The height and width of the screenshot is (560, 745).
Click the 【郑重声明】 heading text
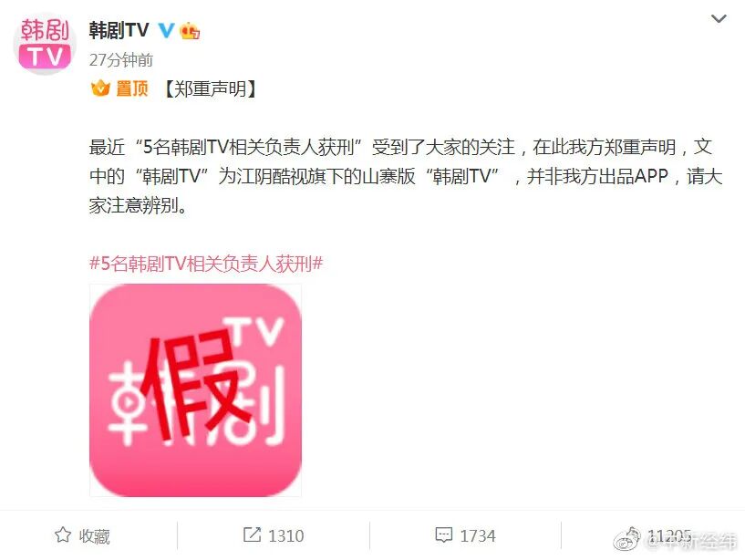[210, 88]
